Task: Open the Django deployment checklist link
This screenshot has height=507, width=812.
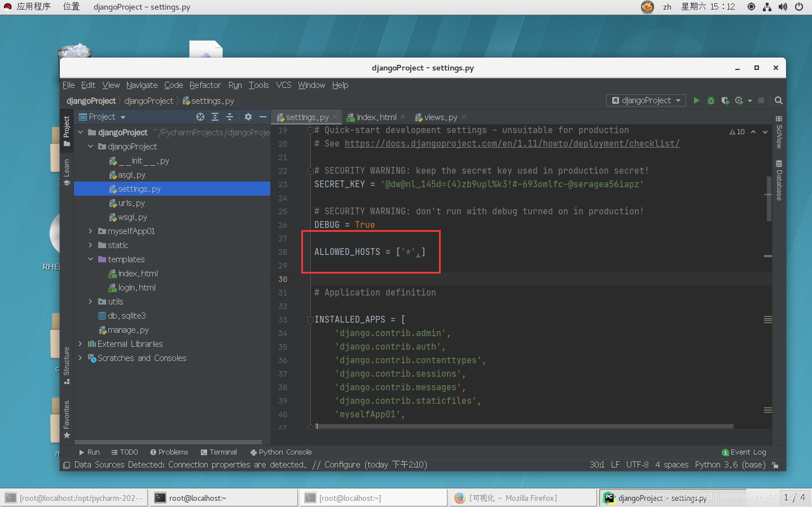Action: click(512, 144)
